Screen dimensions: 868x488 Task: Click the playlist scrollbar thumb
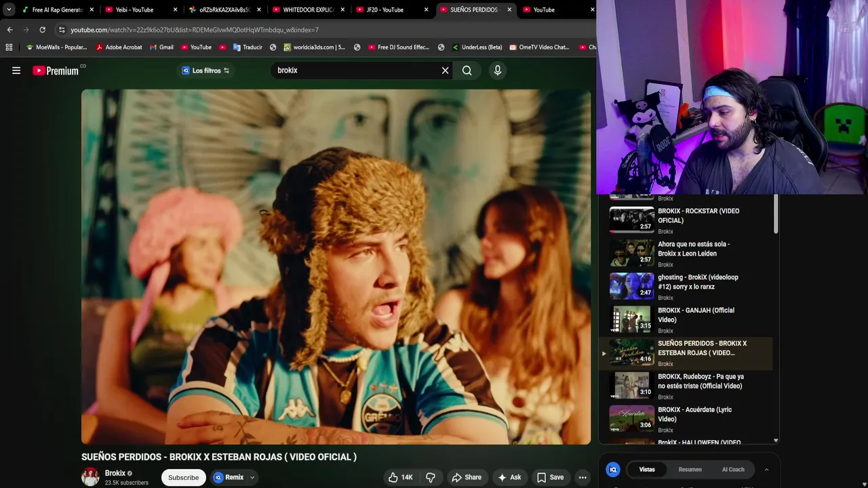tap(776, 215)
